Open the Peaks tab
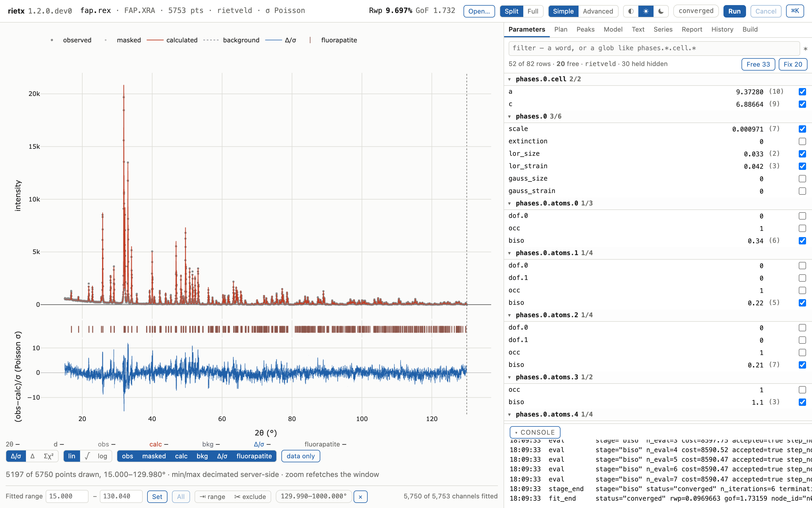This screenshot has height=508, width=812. pyautogui.click(x=586, y=30)
